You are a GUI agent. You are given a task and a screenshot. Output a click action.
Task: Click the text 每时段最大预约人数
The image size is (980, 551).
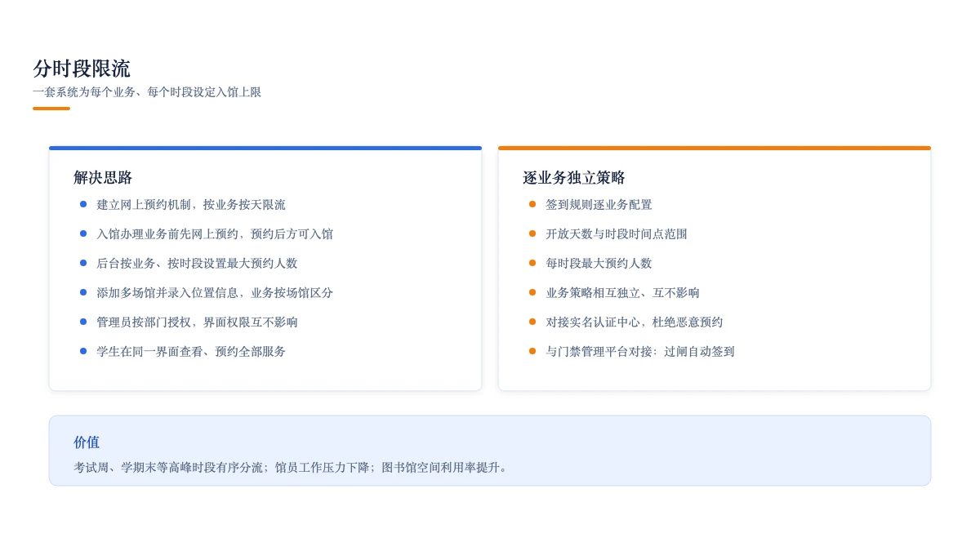599,264
